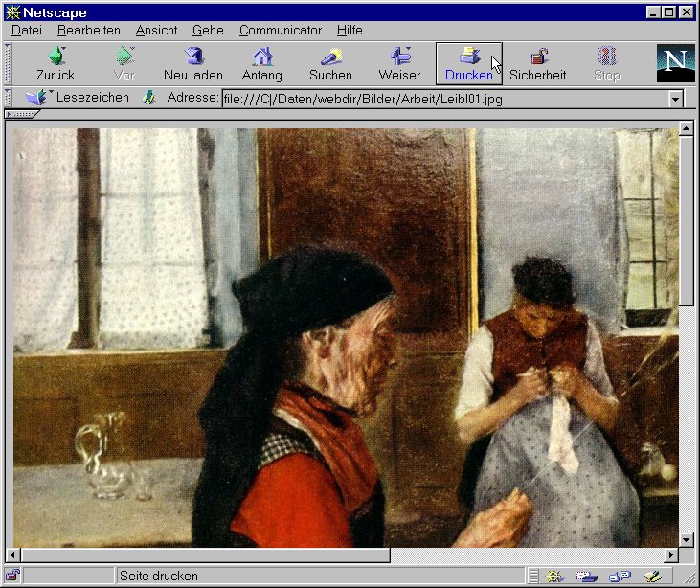Open the Hilfe menu
Viewport: 700px width, 588px height.
[x=350, y=31]
